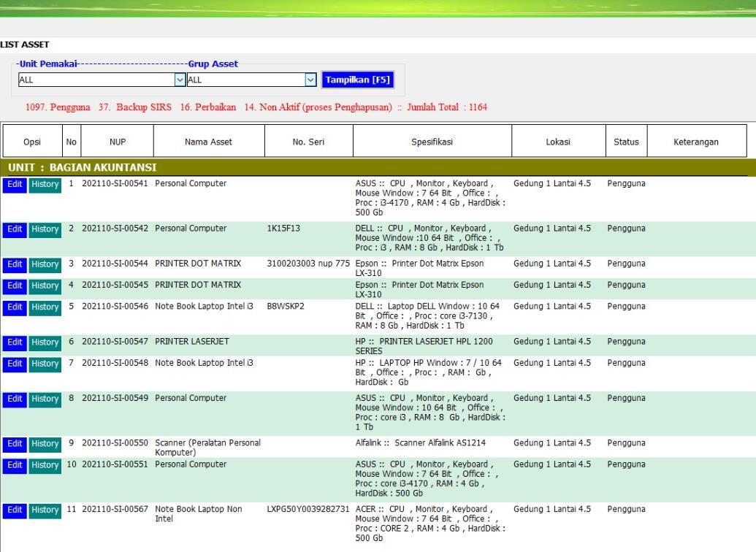This screenshot has height=552, width=756.
Task: View history of asset 202110-SI-00542
Action: (x=45, y=229)
